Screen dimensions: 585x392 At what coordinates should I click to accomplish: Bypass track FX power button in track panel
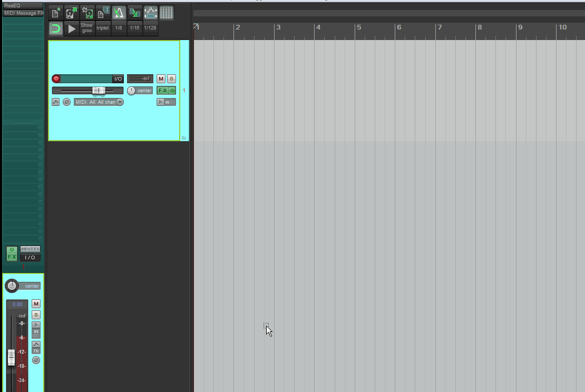172,90
